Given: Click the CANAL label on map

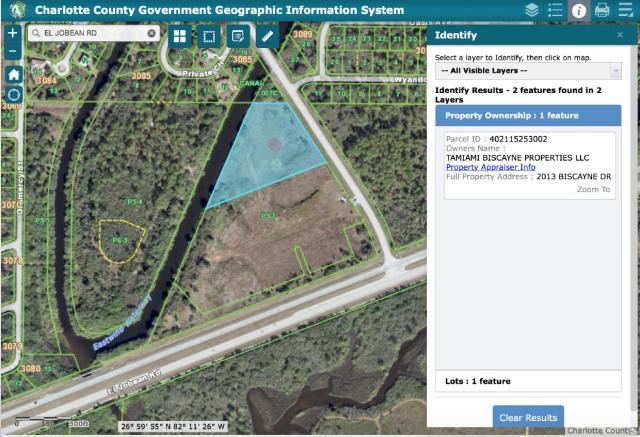Looking at the screenshot, I should 251,83.
